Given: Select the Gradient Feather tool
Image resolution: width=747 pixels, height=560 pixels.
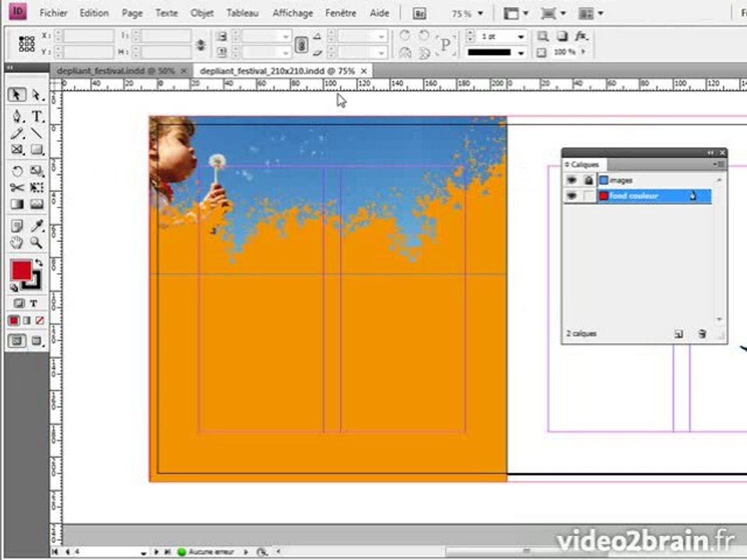Looking at the screenshot, I should click(37, 205).
